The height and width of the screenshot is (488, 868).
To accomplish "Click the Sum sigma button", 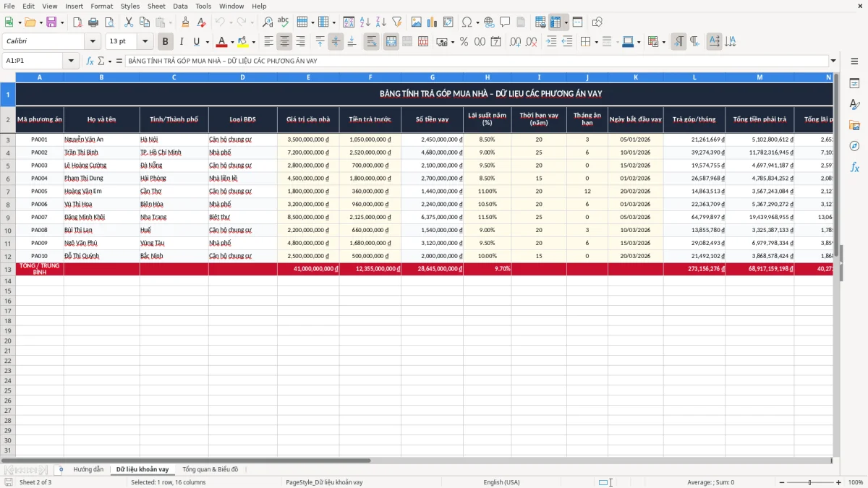I will pyautogui.click(x=101, y=61).
